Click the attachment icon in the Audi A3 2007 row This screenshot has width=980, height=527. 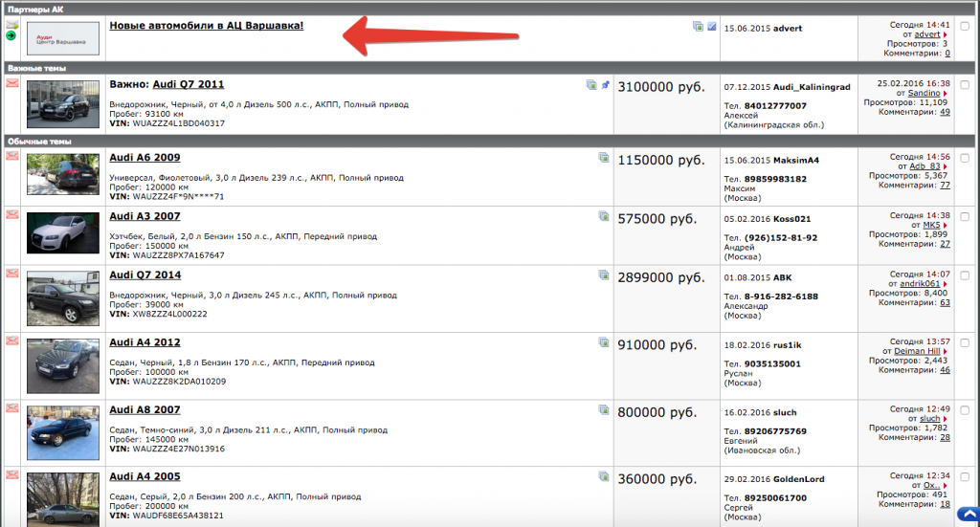click(604, 217)
